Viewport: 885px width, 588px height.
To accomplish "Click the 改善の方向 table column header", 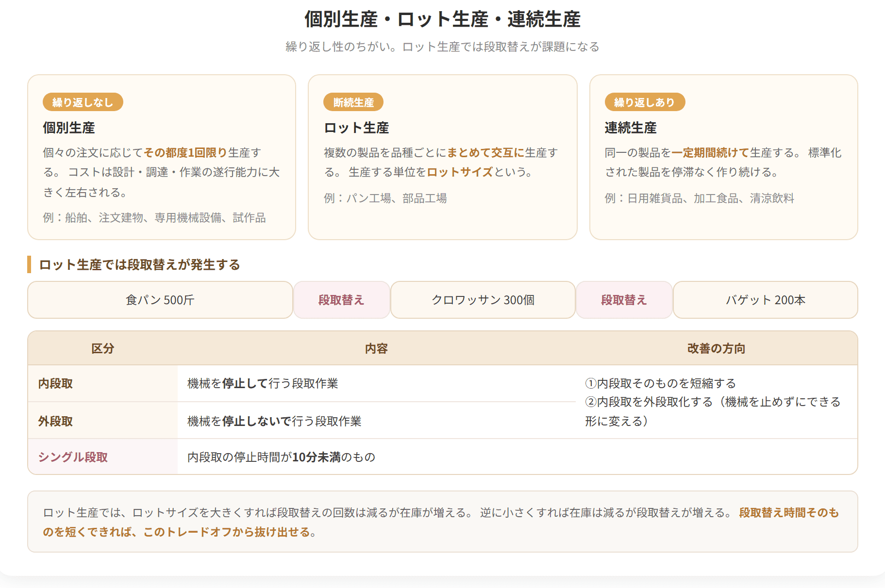I will [x=717, y=349].
